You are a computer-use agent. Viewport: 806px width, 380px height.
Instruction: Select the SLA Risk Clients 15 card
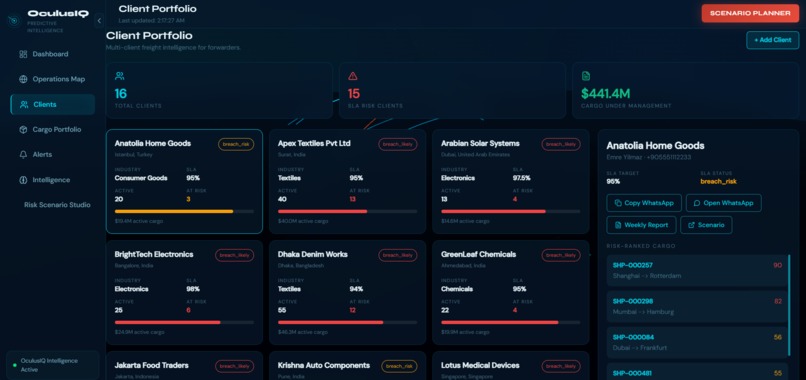452,91
